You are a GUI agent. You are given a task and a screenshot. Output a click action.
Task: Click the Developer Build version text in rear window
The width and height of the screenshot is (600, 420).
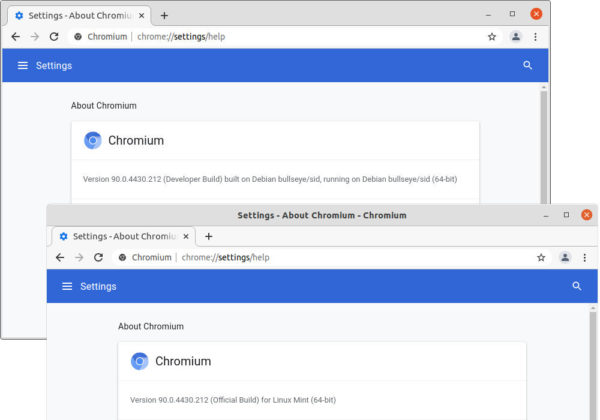click(270, 179)
